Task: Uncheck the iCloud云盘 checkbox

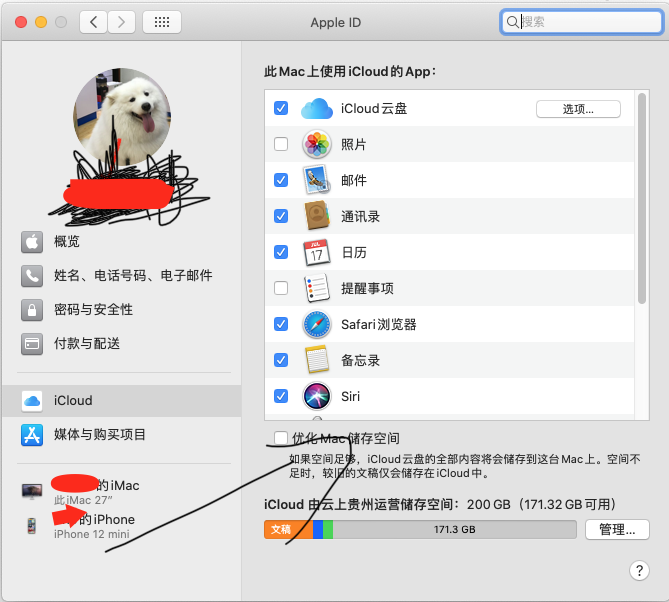Action: coord(281,108)
